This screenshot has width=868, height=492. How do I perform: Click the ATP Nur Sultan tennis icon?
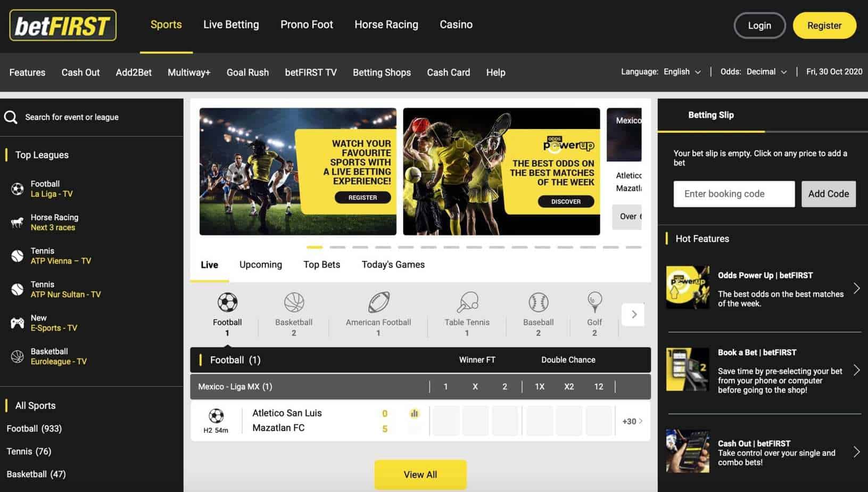tap(17, 290)
